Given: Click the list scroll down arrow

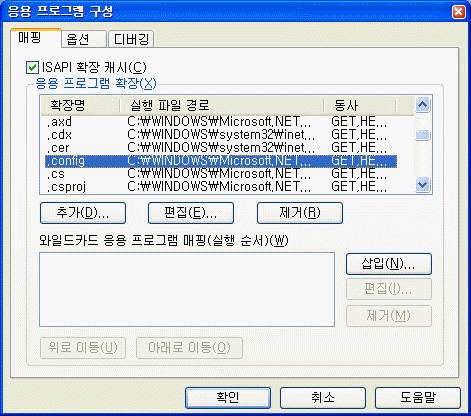Looking at the screenshot, I should (x=423, y=184).
